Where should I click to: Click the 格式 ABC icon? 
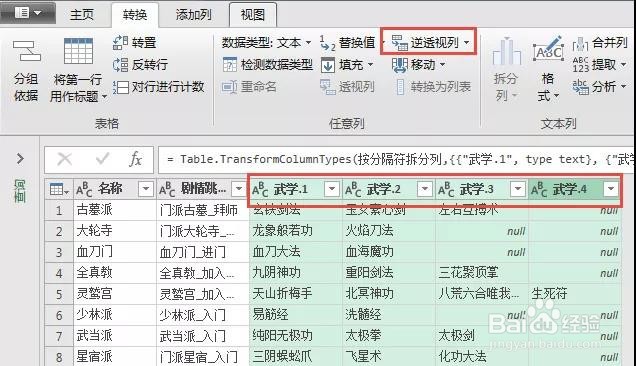coord(548,50)
